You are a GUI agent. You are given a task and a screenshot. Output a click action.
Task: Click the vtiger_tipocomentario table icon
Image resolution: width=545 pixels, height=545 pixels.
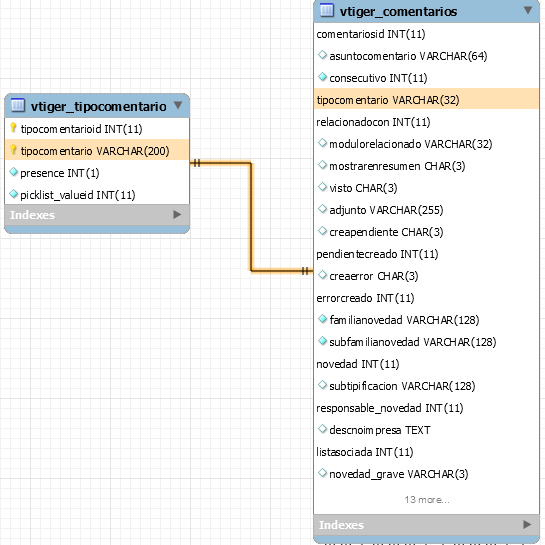pos(18,105)
